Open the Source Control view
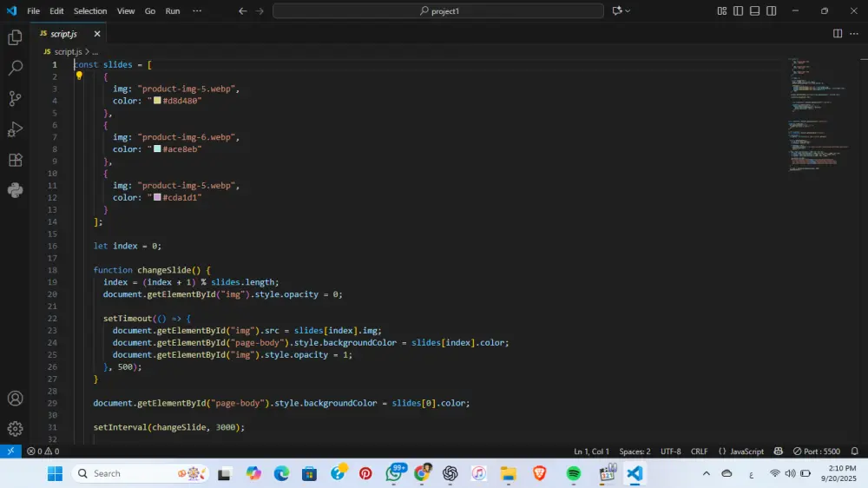Image resolution: width=868 pixels, height=488 pixels. (x=15, y=98)
